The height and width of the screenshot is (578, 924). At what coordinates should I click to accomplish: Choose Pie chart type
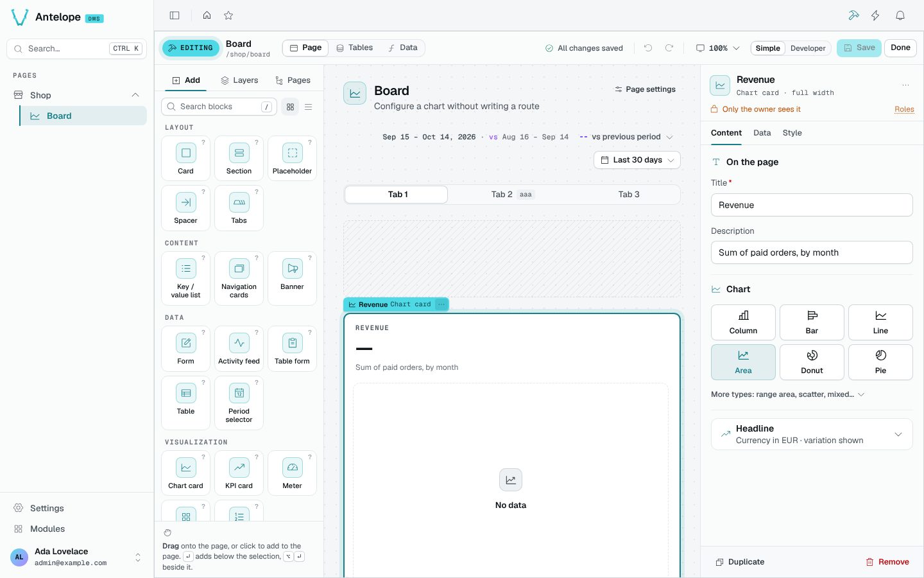pyautogui.click(x=880, y=362)
